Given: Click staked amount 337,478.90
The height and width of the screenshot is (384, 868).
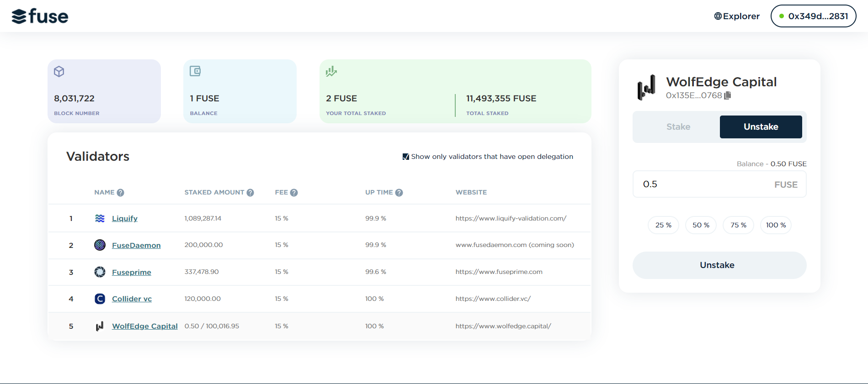Looking at the screenshot, I should pos(202,272).
